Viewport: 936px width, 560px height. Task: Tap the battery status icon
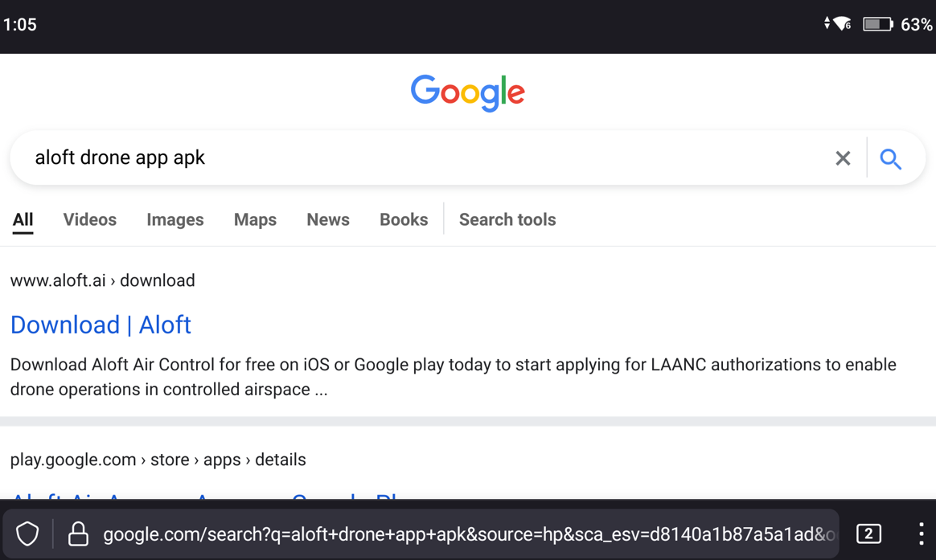tap(877, 25)
